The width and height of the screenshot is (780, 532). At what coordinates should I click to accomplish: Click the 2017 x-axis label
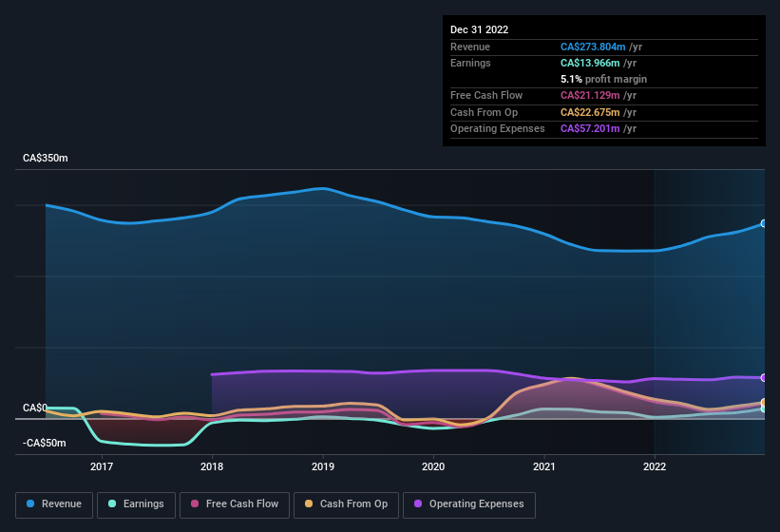pyautogui.click(x=102, y=466)
